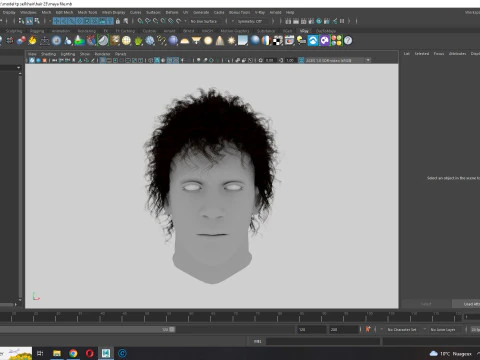Create a V-Ray dome light from shelf
The image size is (480, 360).
click(x=185, y=41)
